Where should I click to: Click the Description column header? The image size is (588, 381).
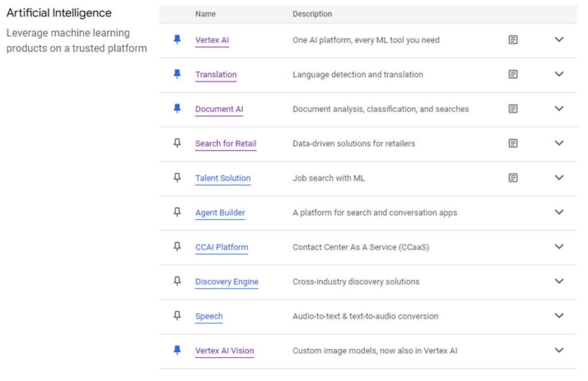click(x=312, y=14)
